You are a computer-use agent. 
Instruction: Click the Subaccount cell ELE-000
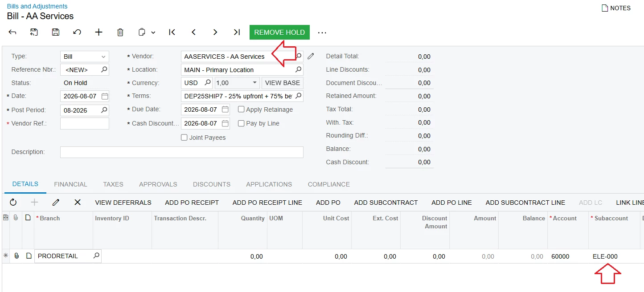point(615,256)
